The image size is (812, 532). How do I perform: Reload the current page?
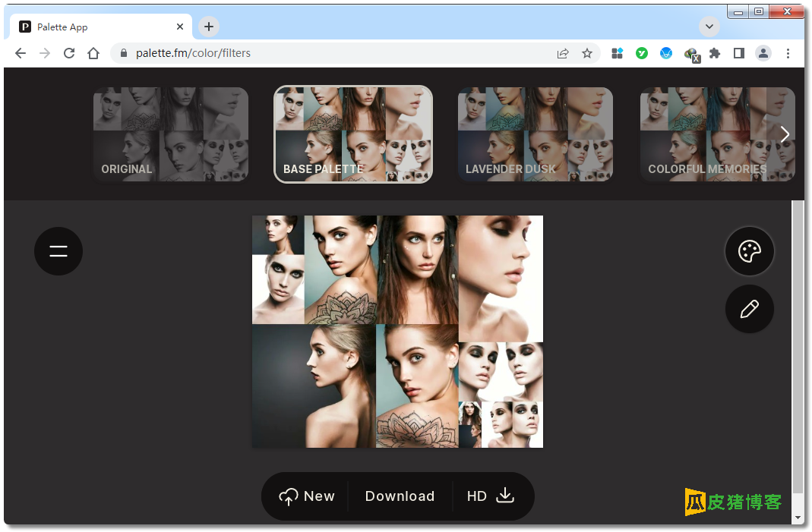click(69, 53)
